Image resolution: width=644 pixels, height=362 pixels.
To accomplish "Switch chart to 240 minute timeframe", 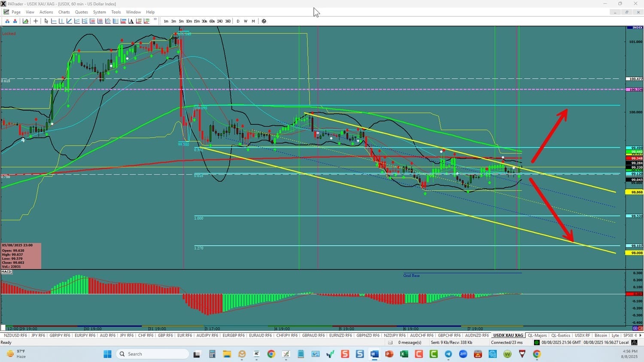I will (220, 21).
